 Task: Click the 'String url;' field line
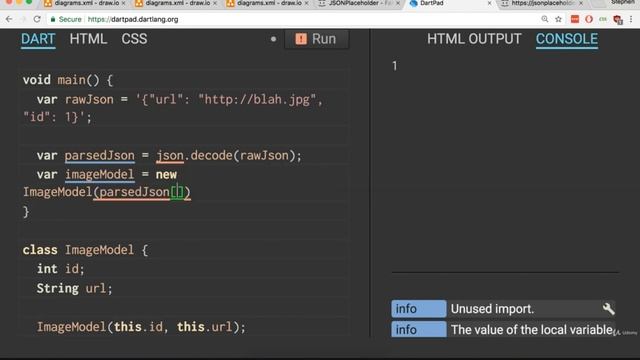click(74, 288)
